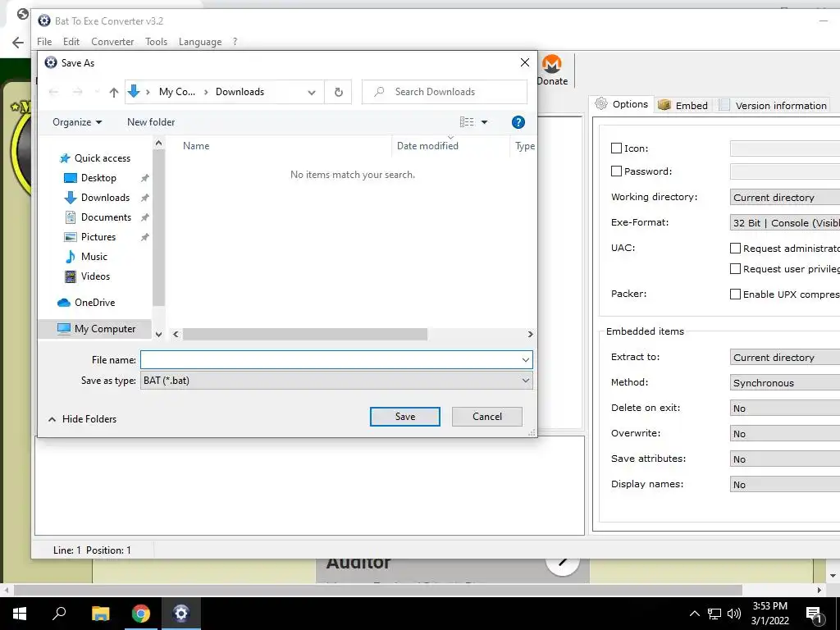Click the view layout icon
This screenshot has height=630, width=840.
point(467,122)
